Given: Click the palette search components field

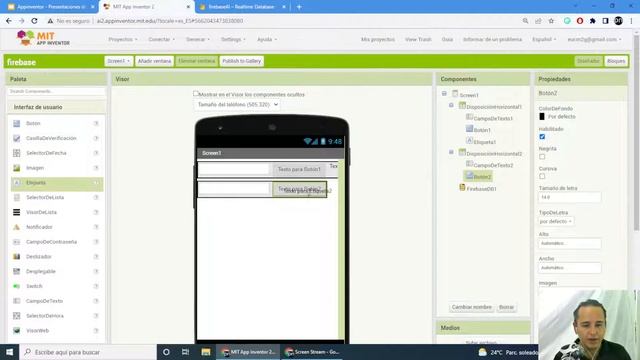Looking at the screenshot, I should 56,91.
